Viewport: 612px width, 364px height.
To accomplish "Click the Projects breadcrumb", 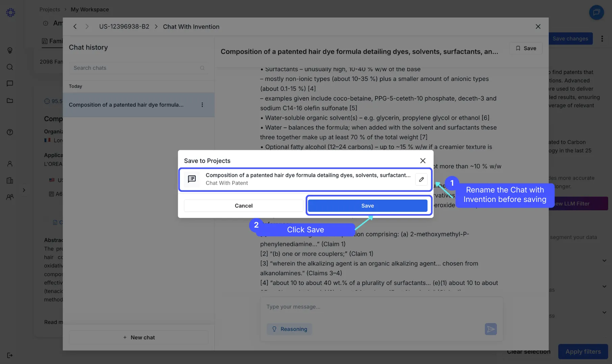I will pos(50,9).
